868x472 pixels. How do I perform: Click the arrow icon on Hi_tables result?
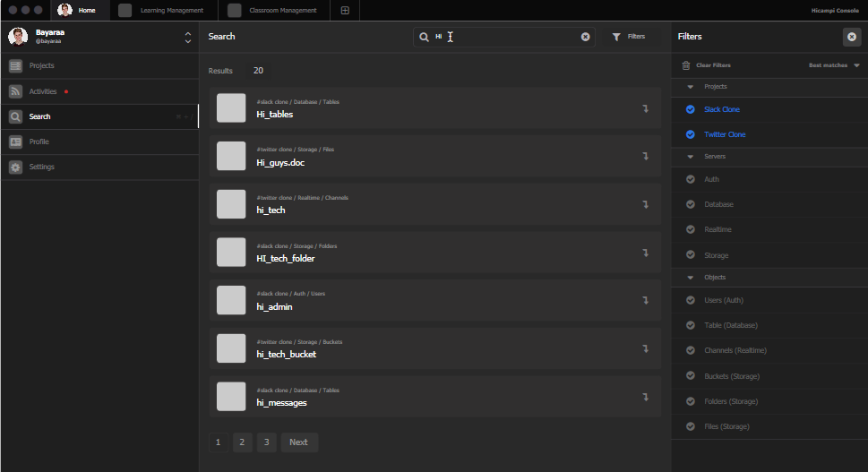(x=645, y=108)
